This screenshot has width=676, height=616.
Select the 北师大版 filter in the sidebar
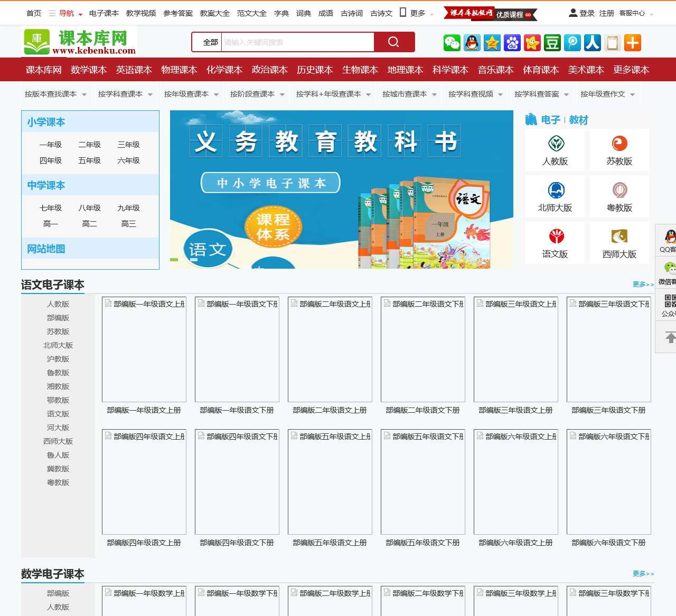pos(58,345)
